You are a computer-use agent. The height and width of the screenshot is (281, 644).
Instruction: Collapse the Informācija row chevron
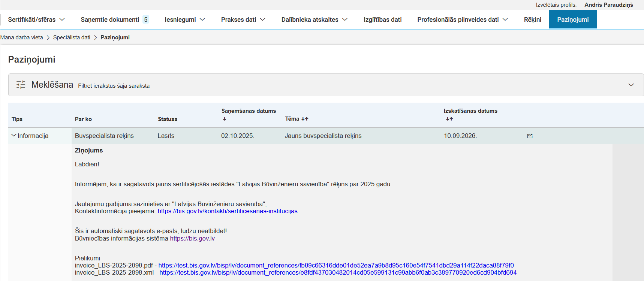14,135
